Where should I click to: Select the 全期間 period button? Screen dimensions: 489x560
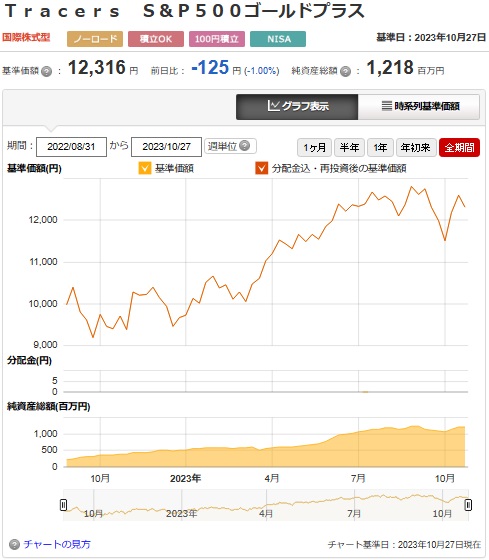(x=459, y=147)
